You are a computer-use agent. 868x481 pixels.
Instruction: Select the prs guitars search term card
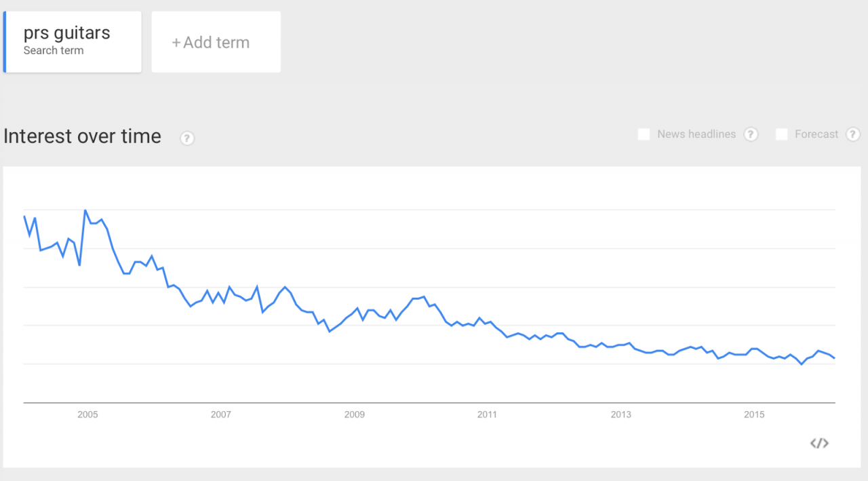tap(73, 41)
